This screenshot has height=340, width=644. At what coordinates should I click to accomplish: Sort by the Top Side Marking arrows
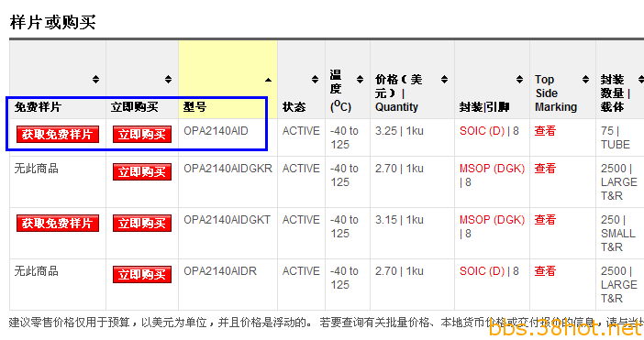[585, 79]
